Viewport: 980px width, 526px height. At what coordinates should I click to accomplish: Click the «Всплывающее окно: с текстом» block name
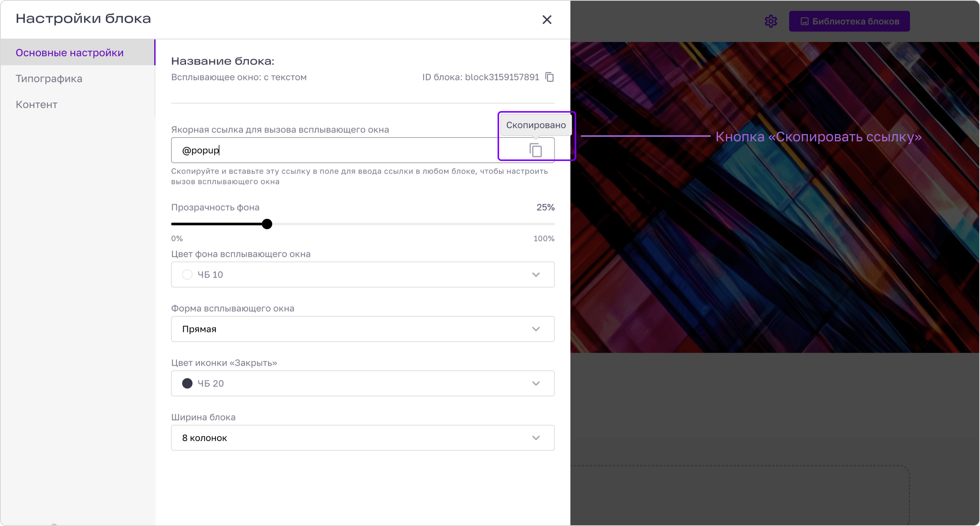coord(239,77)
